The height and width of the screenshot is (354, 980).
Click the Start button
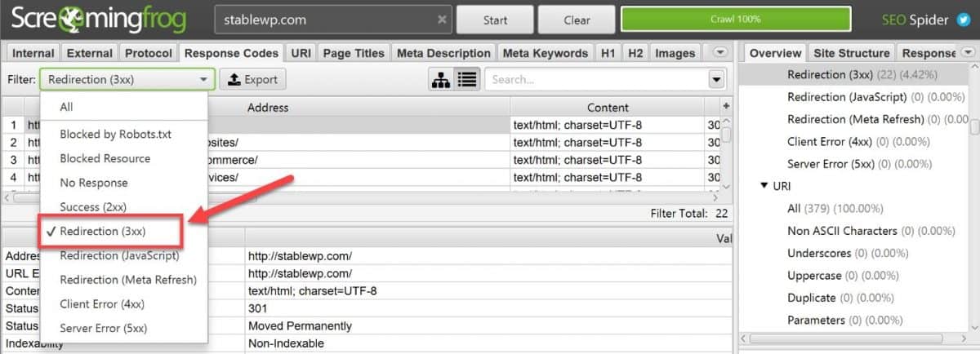point(495,20)
